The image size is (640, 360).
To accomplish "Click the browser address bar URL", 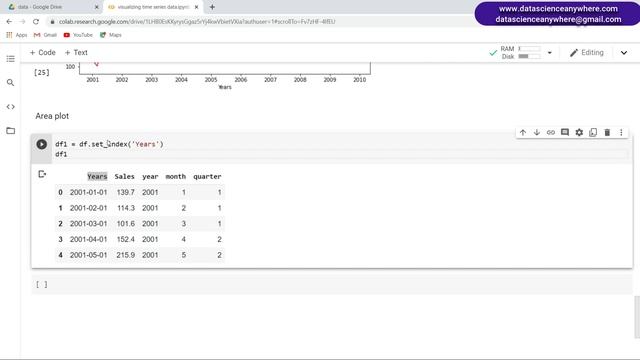I will point(197,22).
